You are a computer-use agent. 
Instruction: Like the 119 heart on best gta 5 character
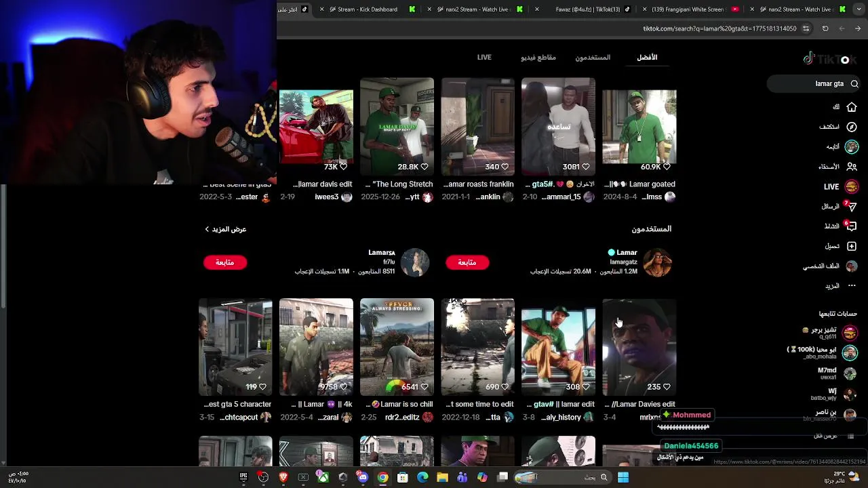point(262,387)
